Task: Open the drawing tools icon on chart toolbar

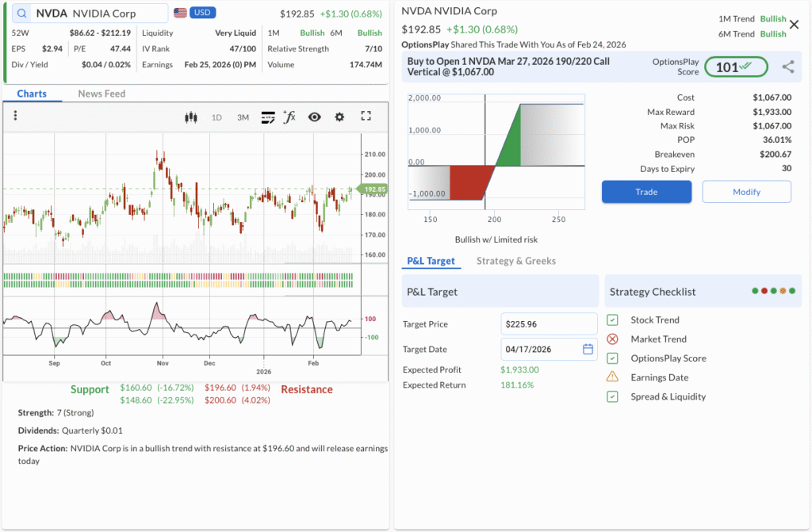Action: pos(268,117)
